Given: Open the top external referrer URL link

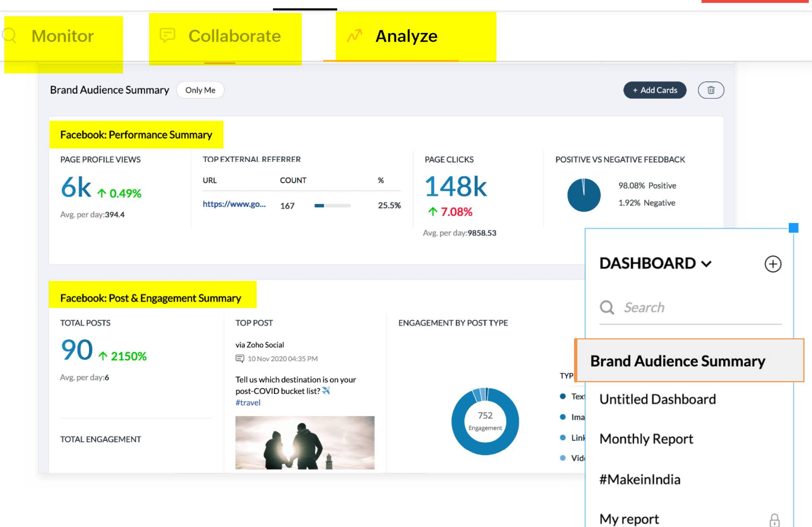Looking at the screenshot, I should coord(234,204).
